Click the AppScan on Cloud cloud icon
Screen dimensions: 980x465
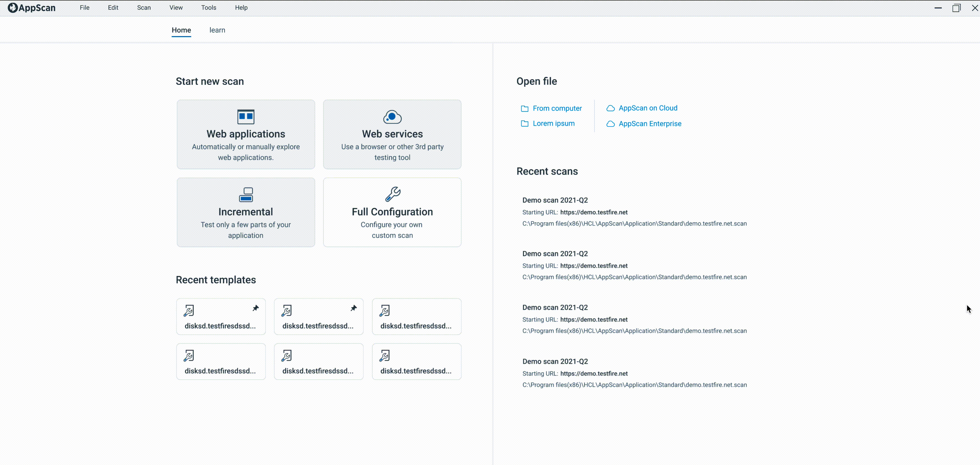610,108
